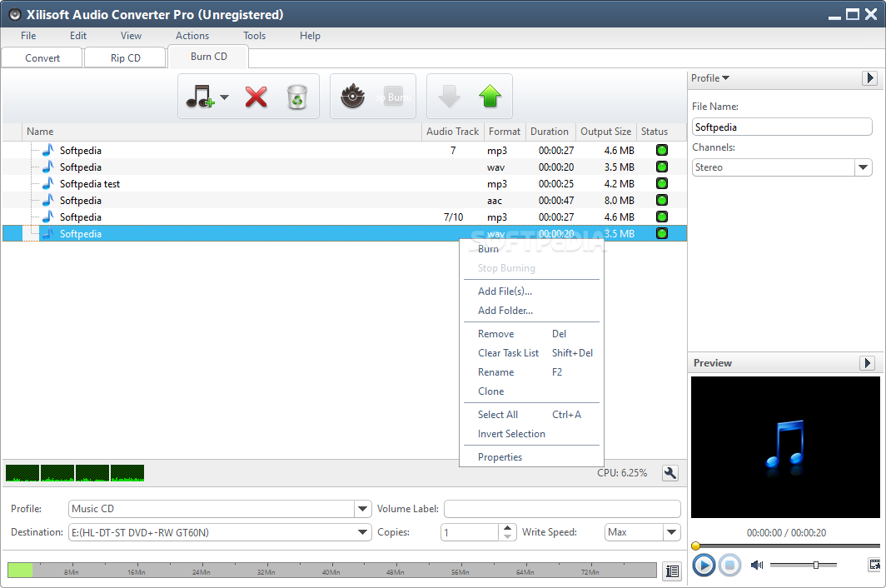Click the burn disc toolbar icon

tap(352, 96)
